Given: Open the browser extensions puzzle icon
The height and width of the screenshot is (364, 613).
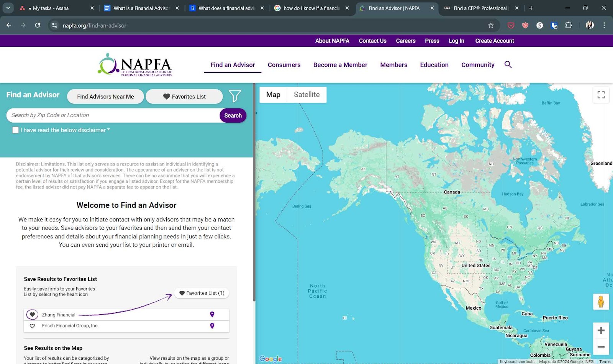Looking at the screenshot, I should pyautogui.click(x=569, y=25).
